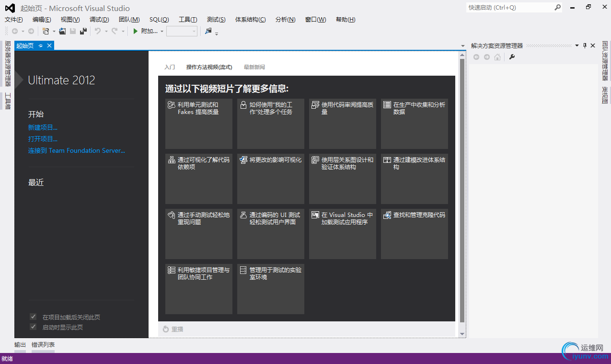The image size is (611, 364).
Task: Open the 文件(F) menu
Action: coord(14,20)
